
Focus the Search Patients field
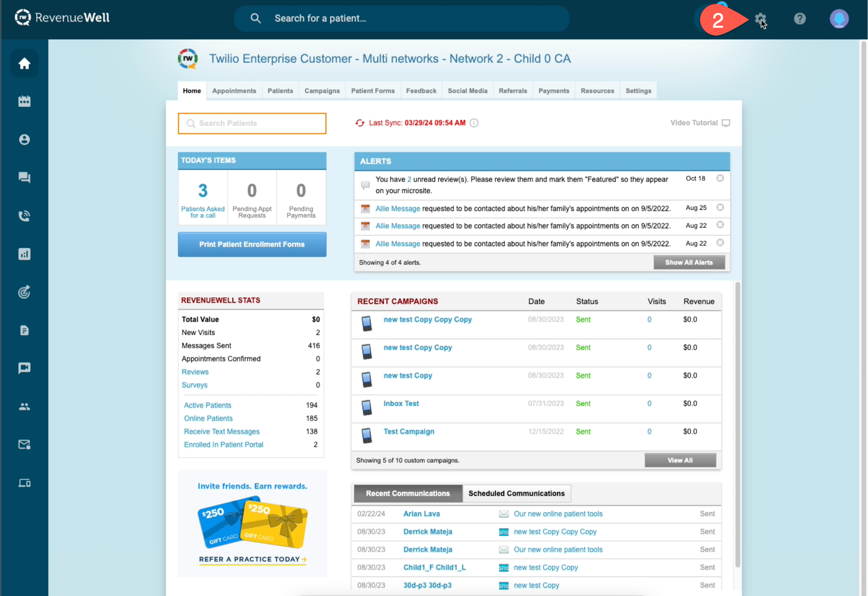coord(252,123)
